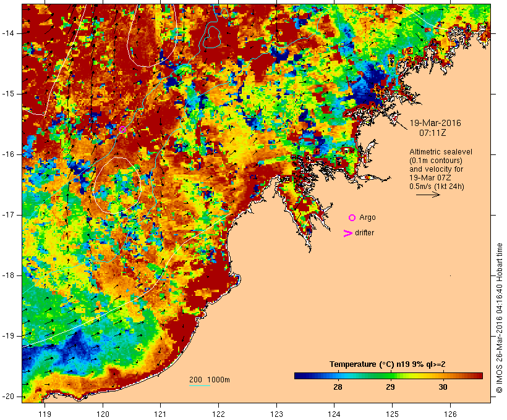Click the '30' color bar label
Image resolution: width=507 pixels, height=420 pixels.
[443, 387]
